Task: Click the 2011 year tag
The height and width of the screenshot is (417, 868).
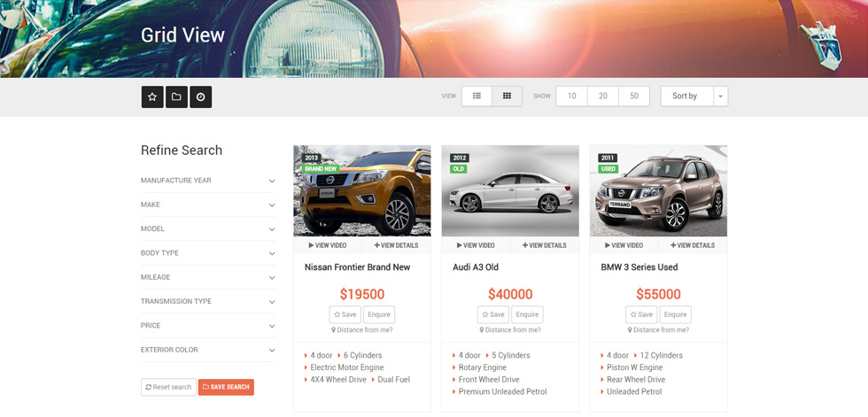Action: tap(608, 158)
